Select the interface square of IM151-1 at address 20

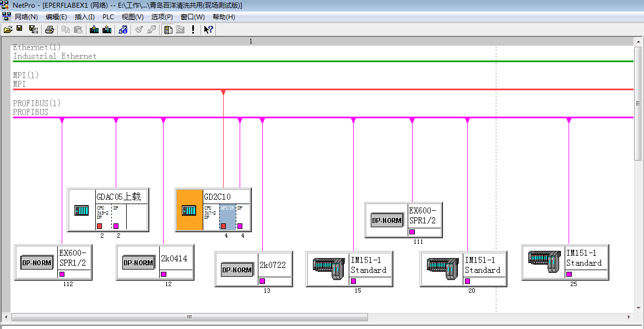tap(467, 281)
